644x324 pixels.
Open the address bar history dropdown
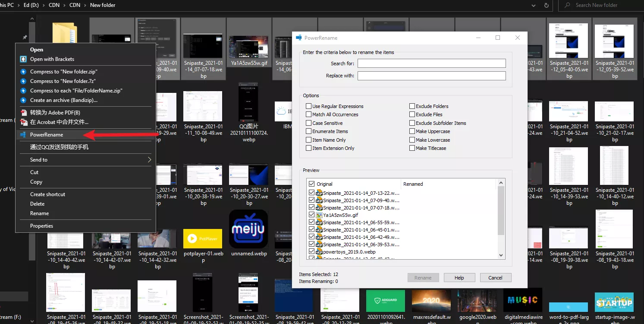[534, 5]
